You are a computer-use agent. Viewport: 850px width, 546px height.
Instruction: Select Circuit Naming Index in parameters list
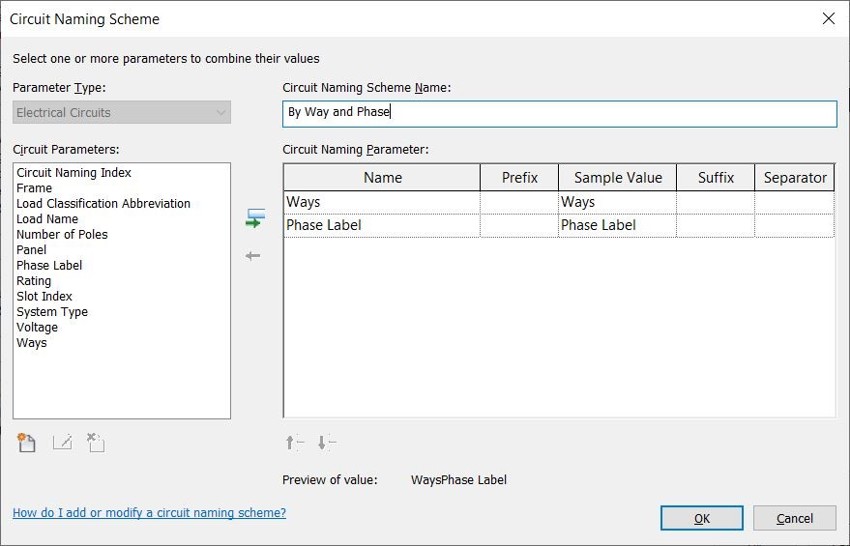(74, 172)
